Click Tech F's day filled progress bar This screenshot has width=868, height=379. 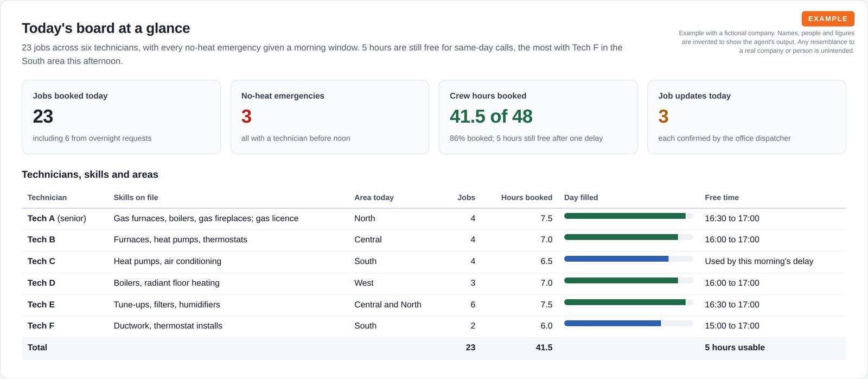[x=628, y=324]
